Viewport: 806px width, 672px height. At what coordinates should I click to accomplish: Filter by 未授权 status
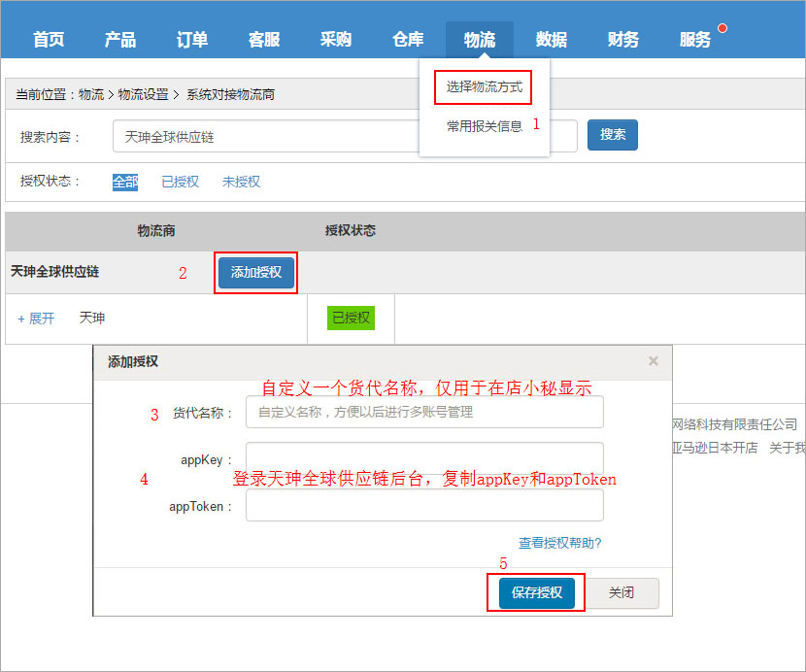tap(241, 182)
